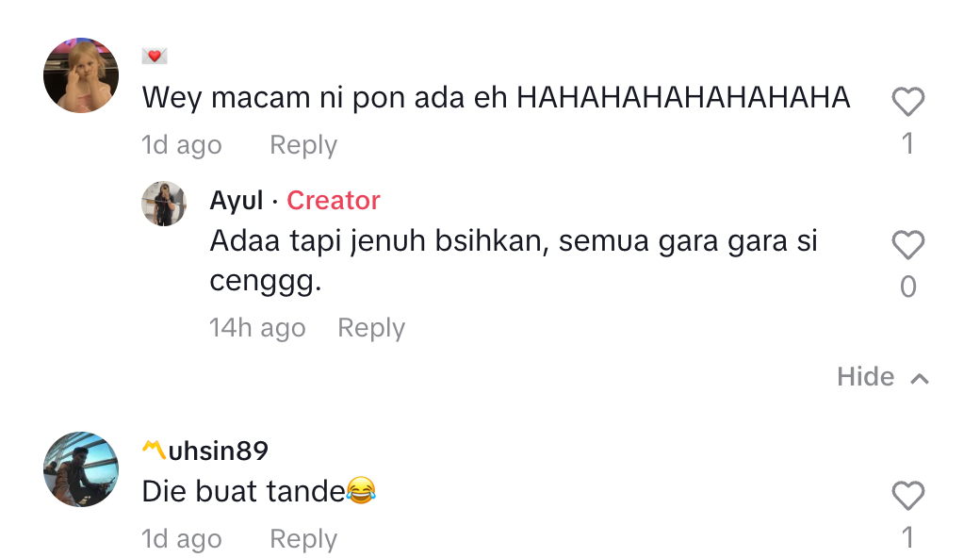Open the child-photo commenter's profile picture

coord(81,75)
